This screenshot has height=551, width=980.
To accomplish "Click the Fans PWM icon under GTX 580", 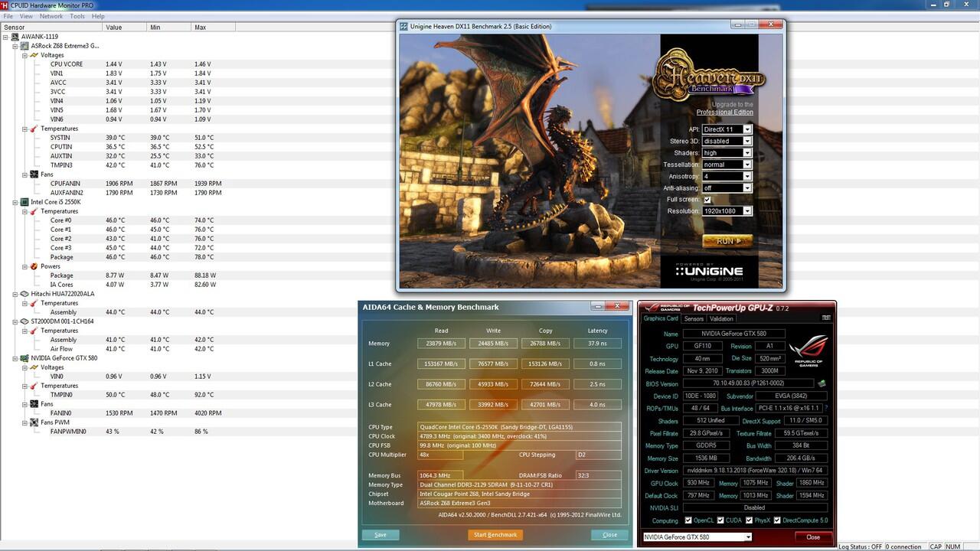I will pyautogui.click(x=34, y=422).
